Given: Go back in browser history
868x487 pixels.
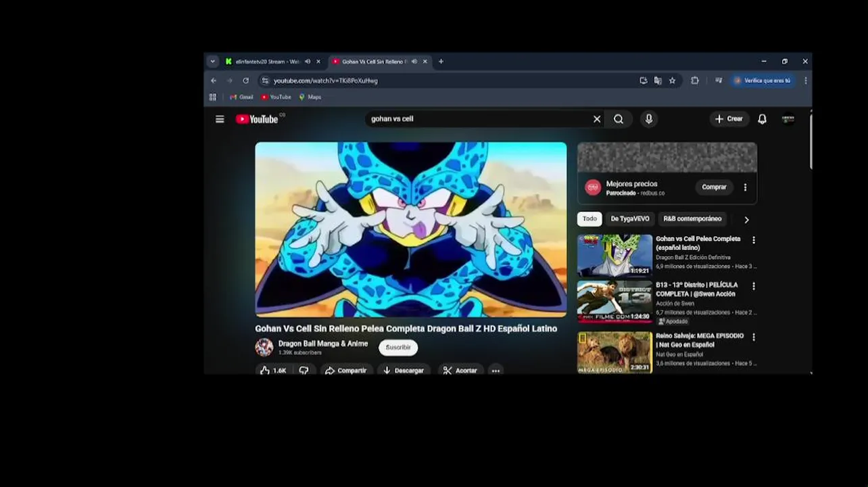Looking at the screenshot, I should point(214,80).
